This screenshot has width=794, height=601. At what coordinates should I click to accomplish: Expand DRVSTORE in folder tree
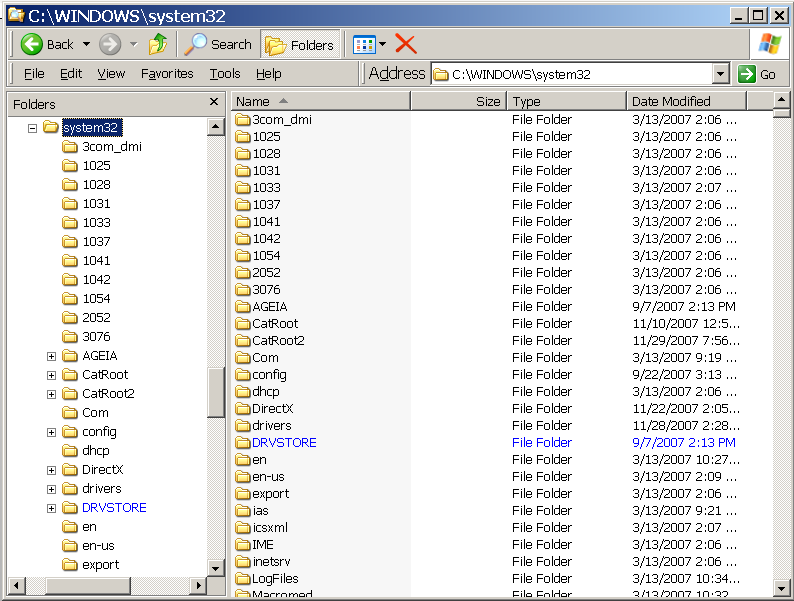click(51, 508)
